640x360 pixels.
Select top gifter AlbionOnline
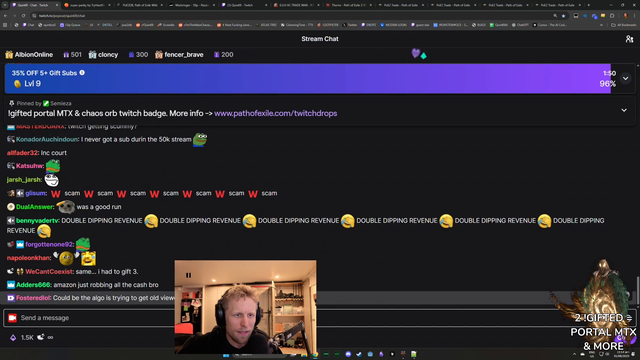(x=34, y=55)
